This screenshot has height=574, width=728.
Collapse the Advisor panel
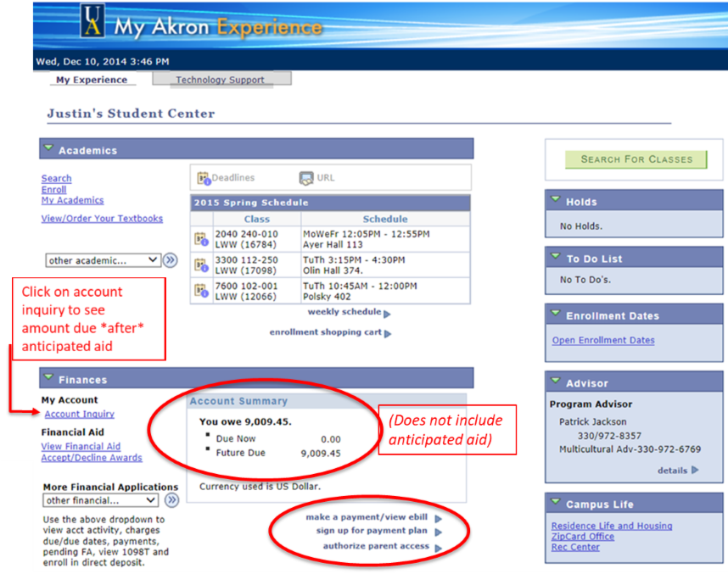(555, 381)
